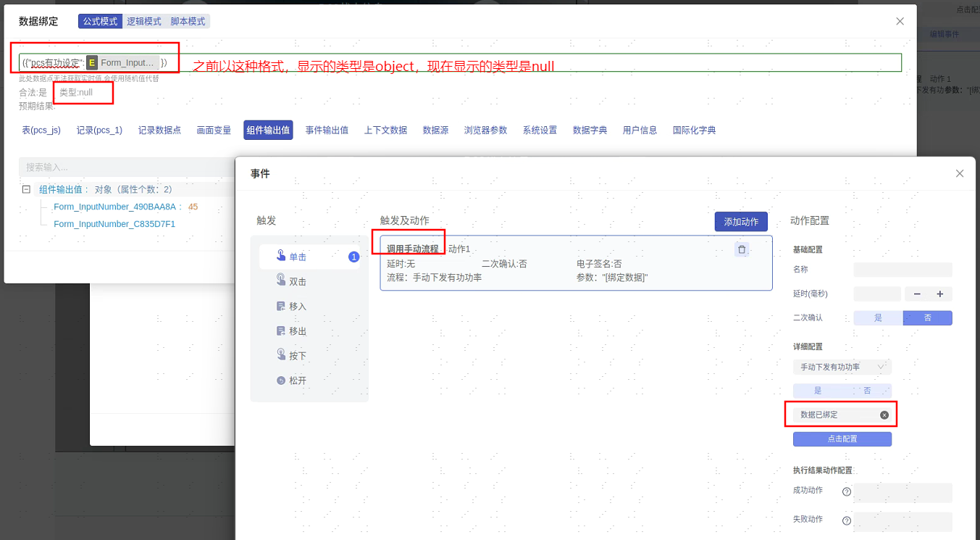Click the 延时(毫秒) input field

coord(877,294)
